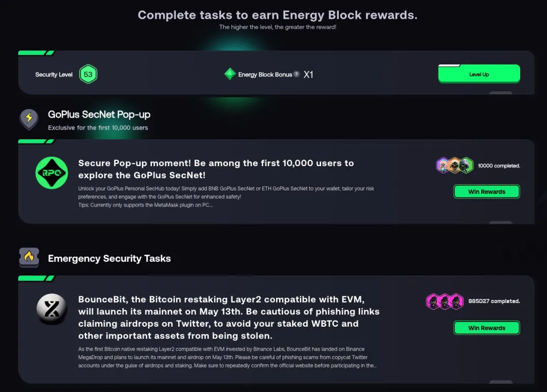Click Win Rewards for the BounceBit task
Screen dimensions: 547x392
(486, 328)
